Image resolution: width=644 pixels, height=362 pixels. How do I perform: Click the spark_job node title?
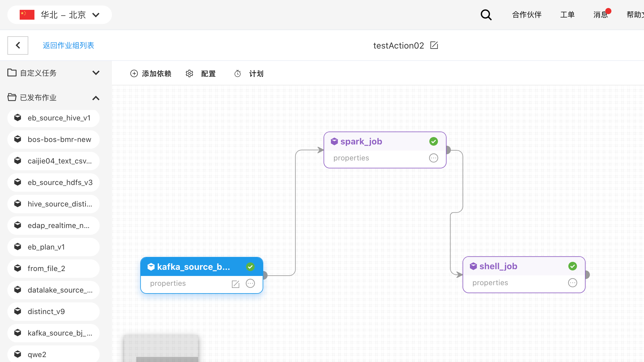(361, 141)
